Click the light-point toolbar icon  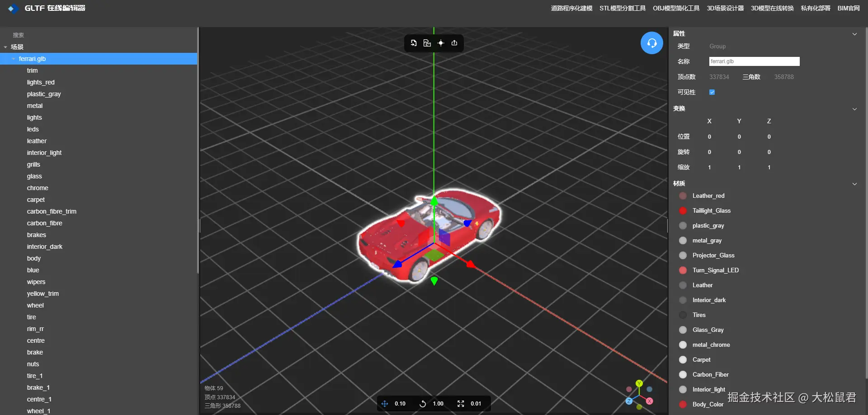coord(441,43)
